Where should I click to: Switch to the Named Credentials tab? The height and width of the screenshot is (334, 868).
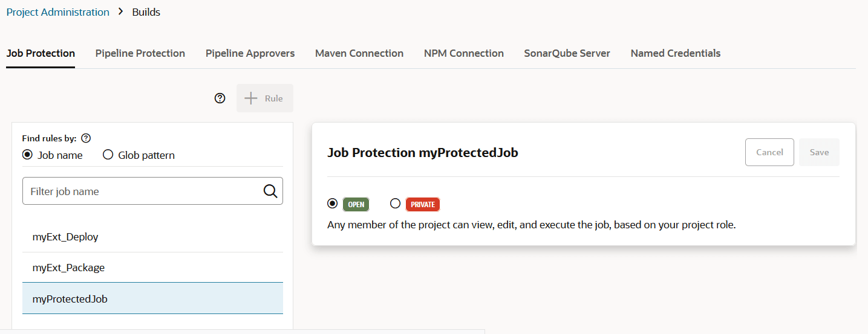coord(675,53)
